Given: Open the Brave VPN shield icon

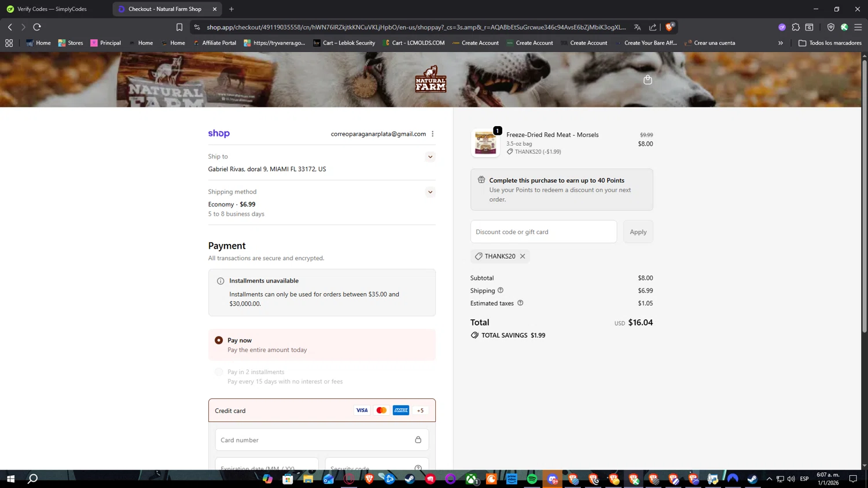Looking at the screenshot, I should (830, 27).
